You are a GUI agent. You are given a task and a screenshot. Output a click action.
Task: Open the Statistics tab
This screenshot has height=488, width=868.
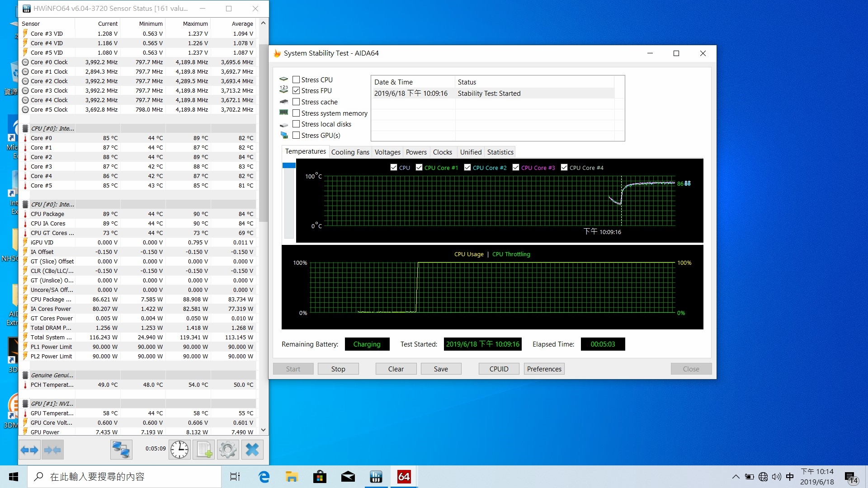point(500,152)
